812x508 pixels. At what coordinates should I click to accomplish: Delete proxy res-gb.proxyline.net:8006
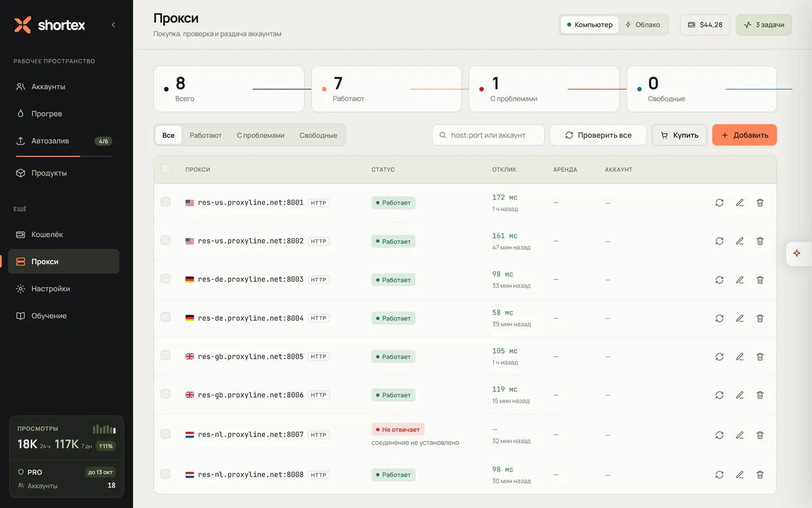click(x=760, y=395)
